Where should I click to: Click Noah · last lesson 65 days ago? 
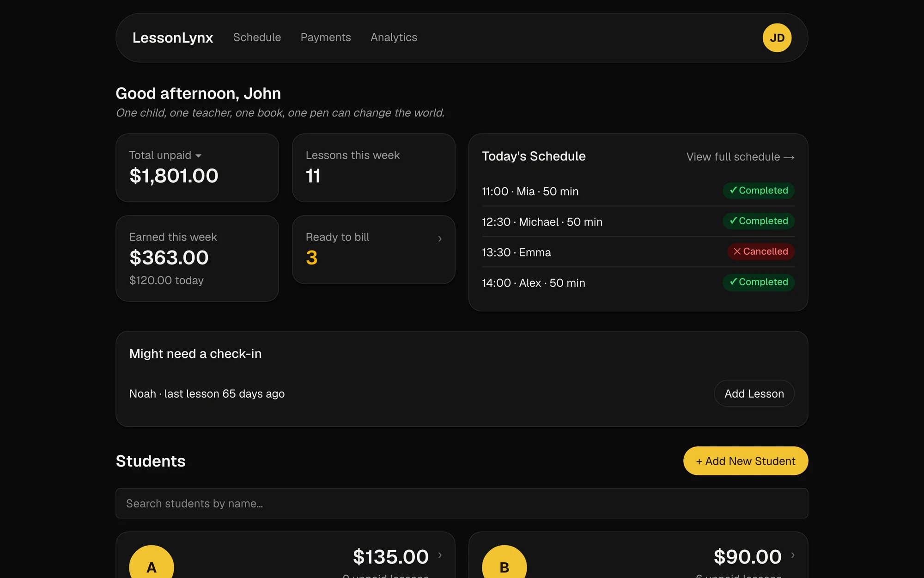pos(207,394)
